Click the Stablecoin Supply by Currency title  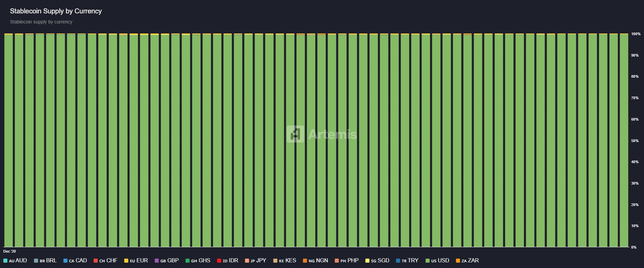[56, 11]
